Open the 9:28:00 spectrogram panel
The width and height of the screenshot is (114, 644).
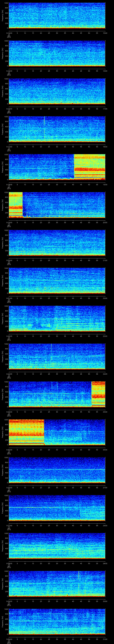[57, 546]
